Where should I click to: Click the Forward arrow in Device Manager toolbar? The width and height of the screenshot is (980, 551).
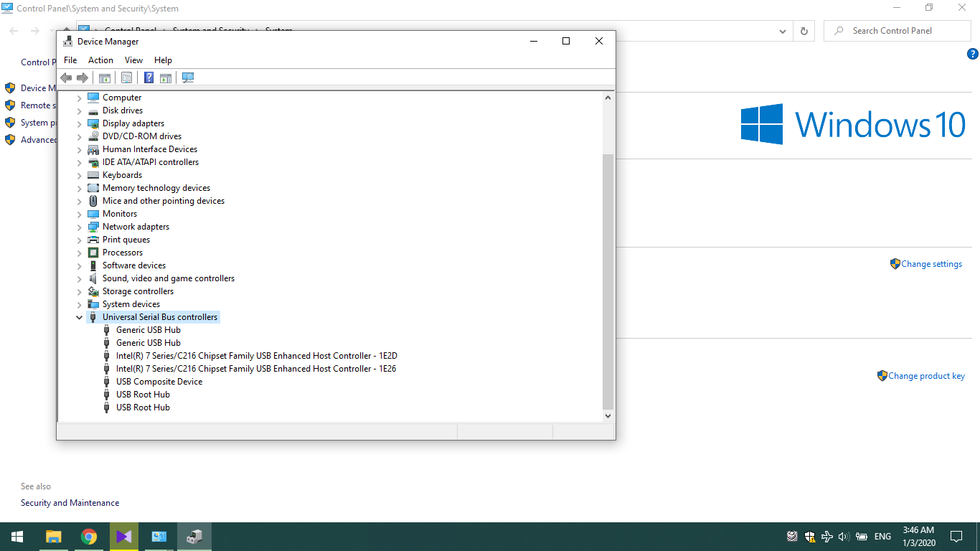click(83, 77)
